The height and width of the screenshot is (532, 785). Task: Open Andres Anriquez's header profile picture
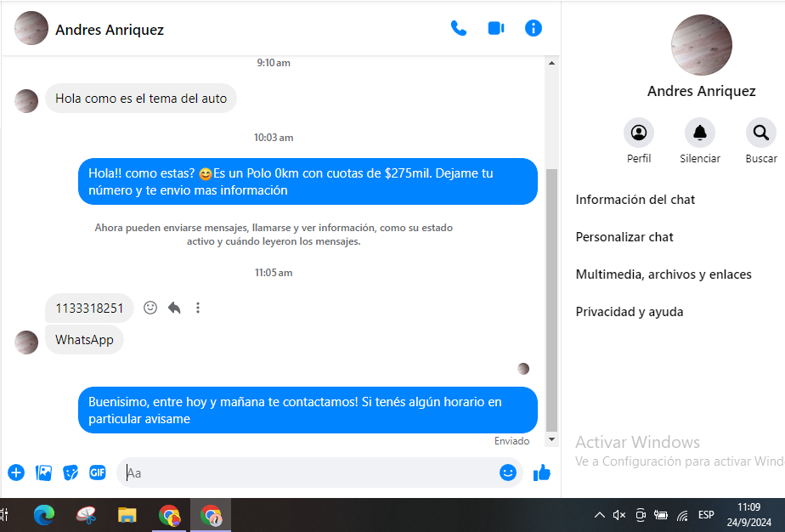point(31,28)
